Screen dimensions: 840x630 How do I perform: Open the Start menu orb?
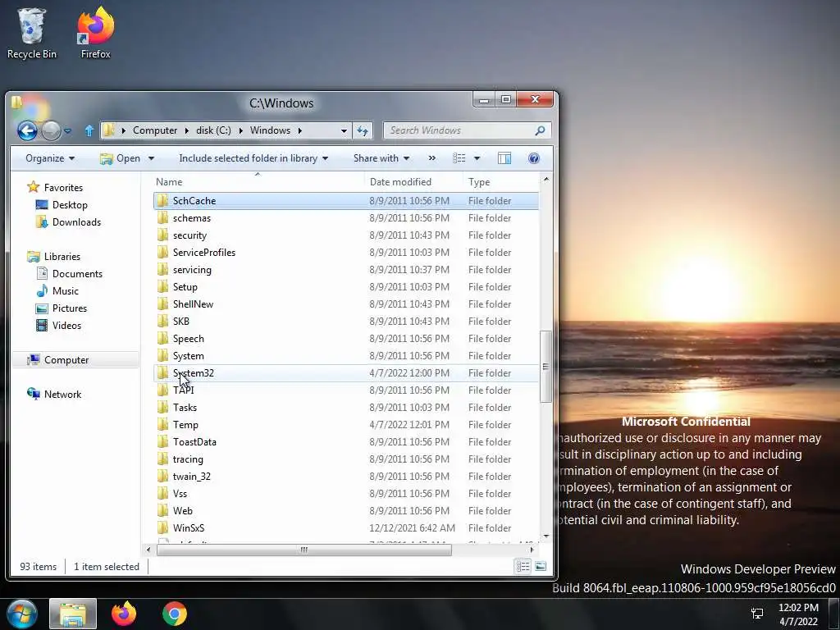(22, 614)
